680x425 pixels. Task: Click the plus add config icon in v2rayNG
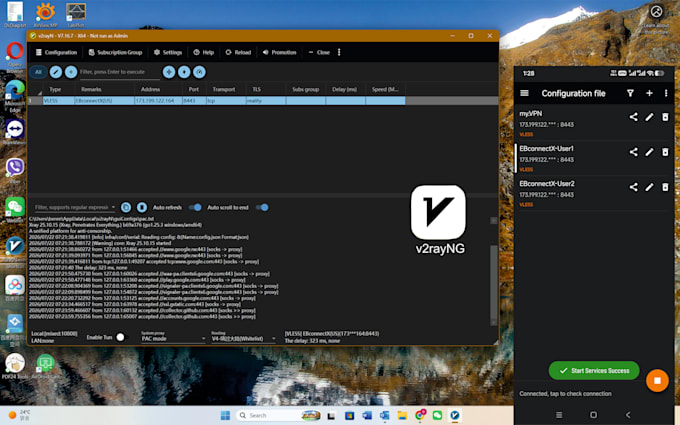click(x=649, y=93)
